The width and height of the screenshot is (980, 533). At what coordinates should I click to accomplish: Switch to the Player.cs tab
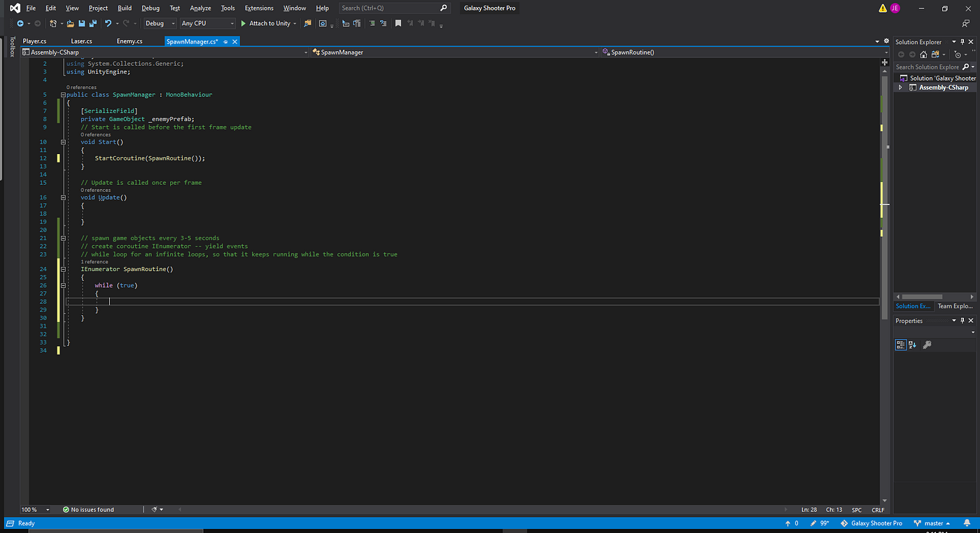[x=34, y=41]
